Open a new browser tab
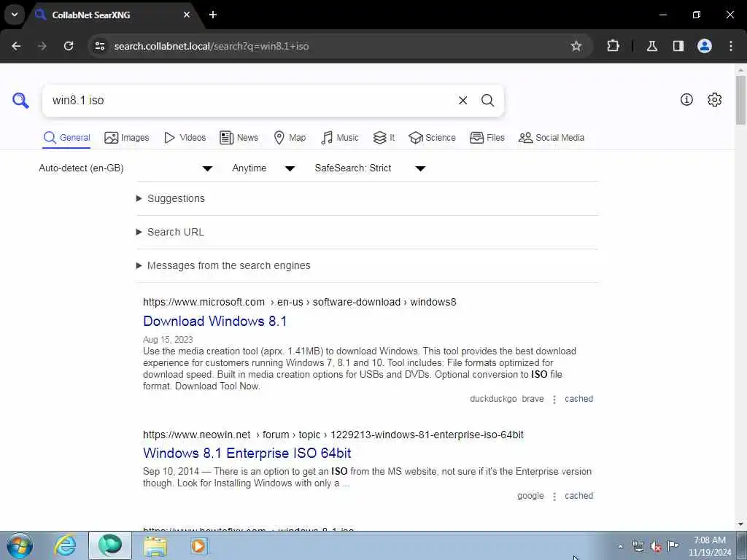Image resolution: width=747 pixels, height=560 pixels. click(x=213, y=15)
